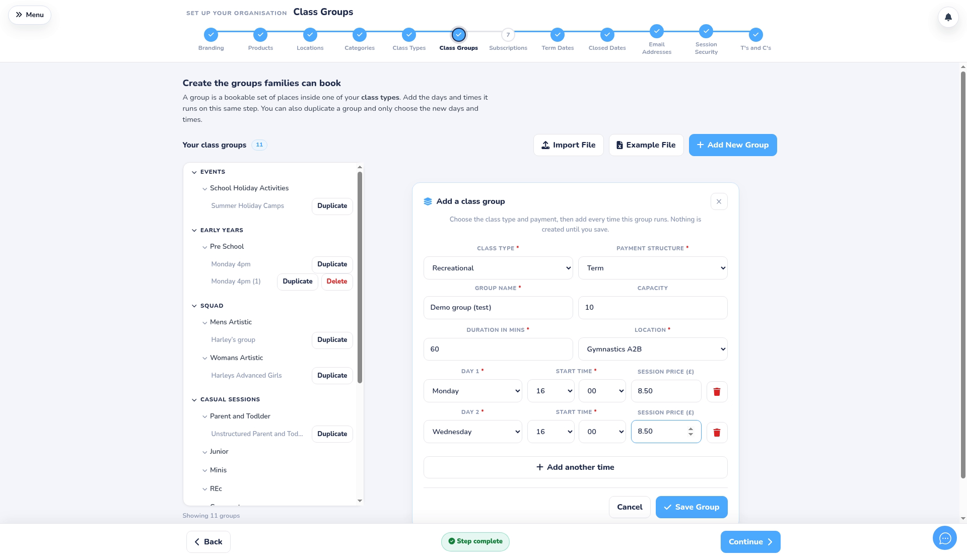Expand the Minis class type

[x=205, y=470]
